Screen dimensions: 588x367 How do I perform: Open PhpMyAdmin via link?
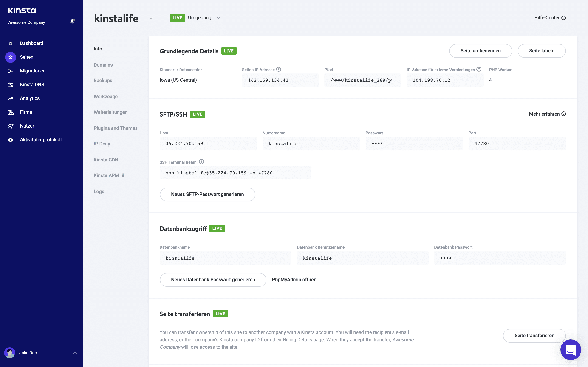(294, 279)
